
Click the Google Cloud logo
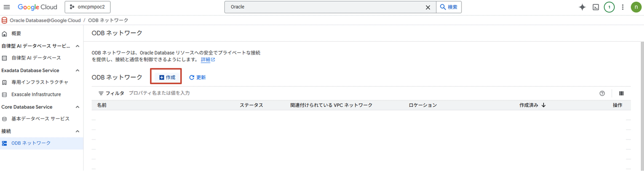(37, 7)
